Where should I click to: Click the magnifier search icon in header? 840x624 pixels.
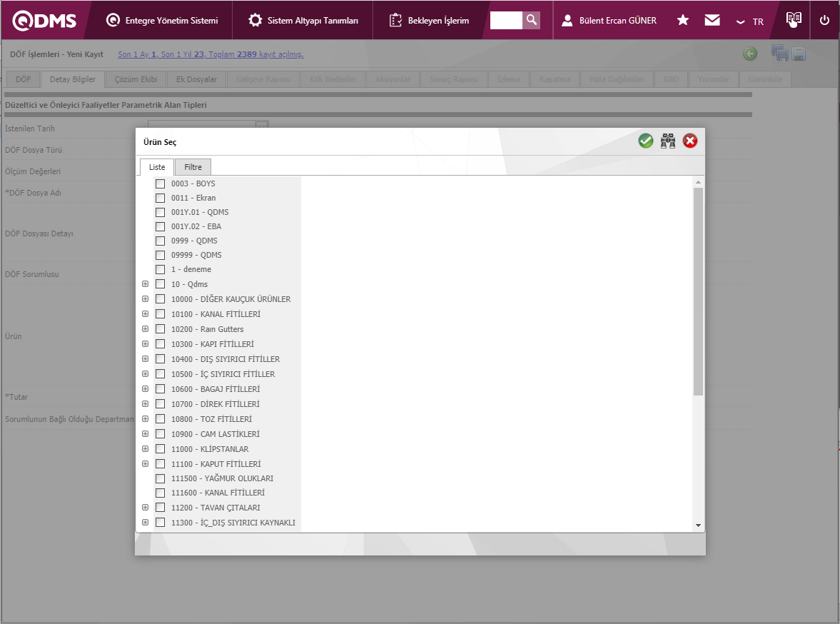(531, 20)
